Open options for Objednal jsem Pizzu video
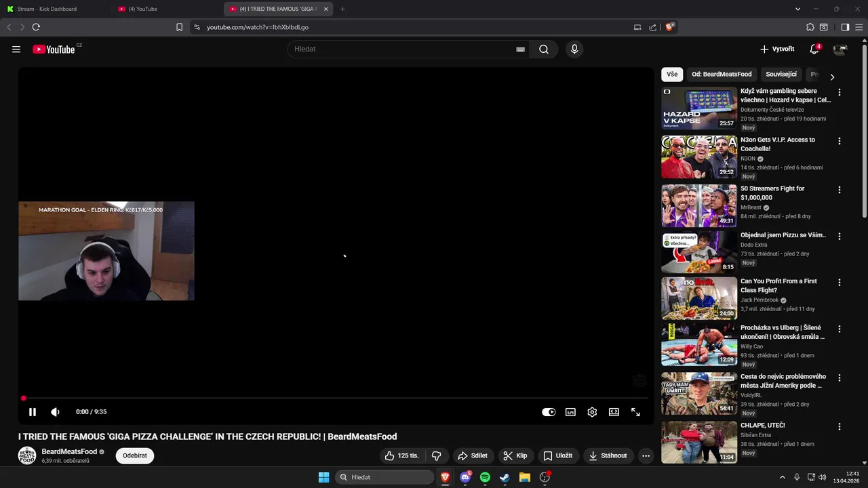The height and width of the screenshot is (488, 868). (840, 237)
